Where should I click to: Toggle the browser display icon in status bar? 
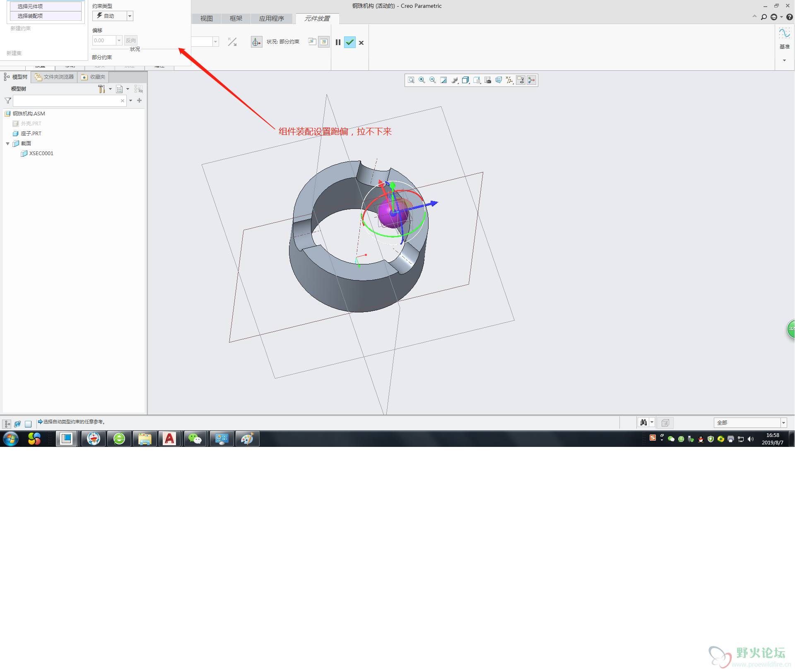[17, 424]
